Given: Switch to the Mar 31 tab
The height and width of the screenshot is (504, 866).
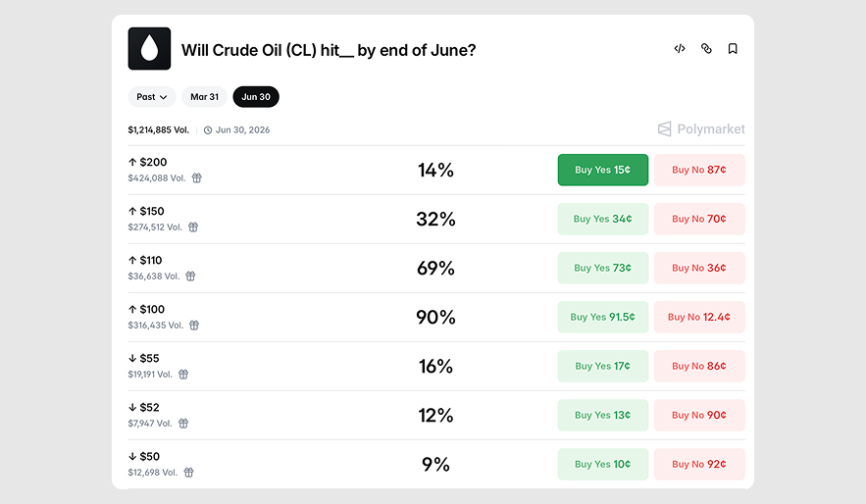Looking at the screenshot, I should (x=204, y=97).
